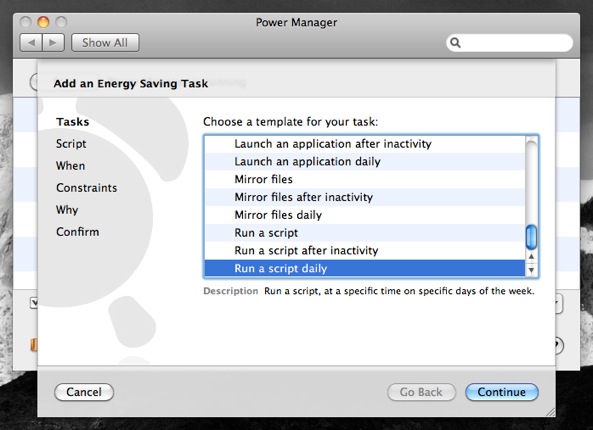Select 'Launch an application daily' template
Image resolution: width=593 pixels, height=430 pixels.
coord(365,161)
